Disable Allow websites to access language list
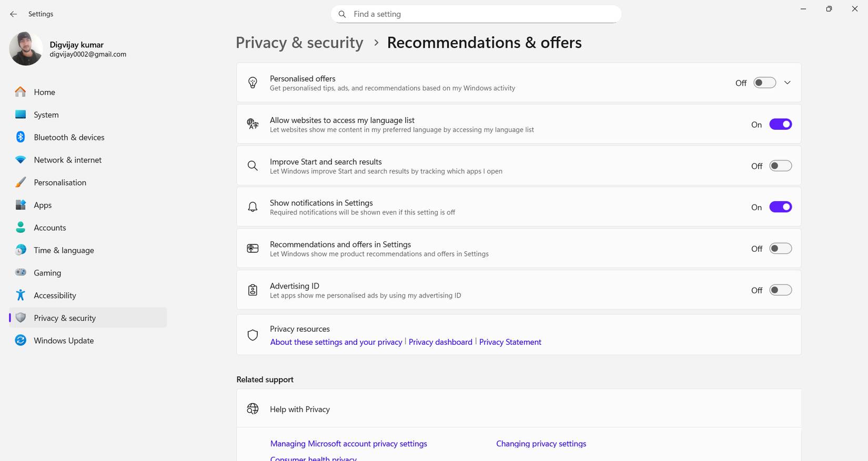The height and width of the screenshot is (461, 868). click(780, 125)
